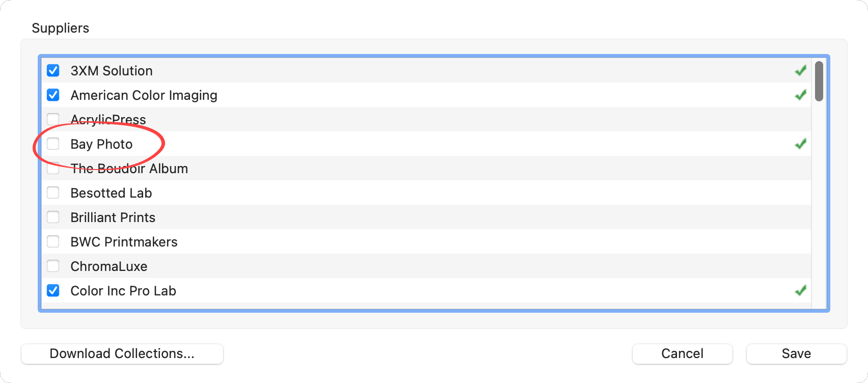The image size is (868, 383).
Task: Click green checkmark in Bay Photo row
Action: pyautogui.click(x=800, y=144)
